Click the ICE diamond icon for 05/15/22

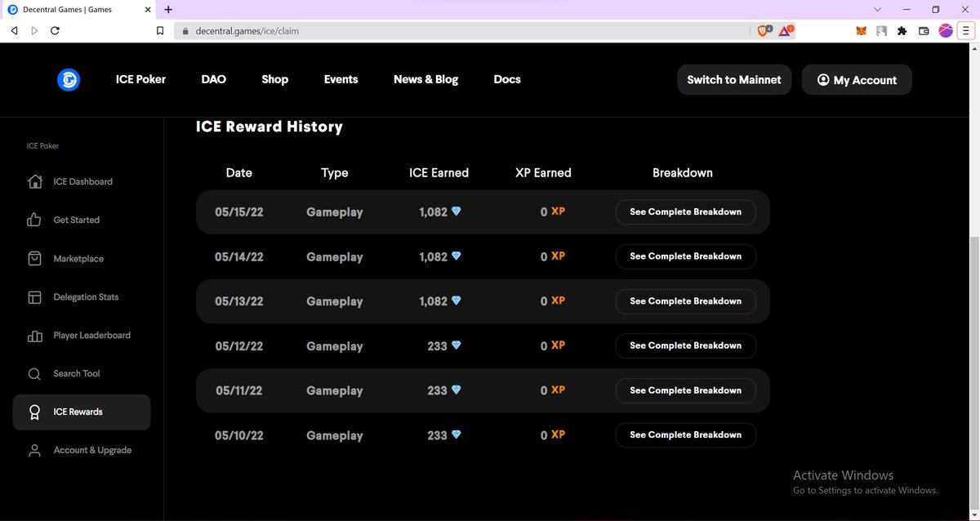coord(457,212)
